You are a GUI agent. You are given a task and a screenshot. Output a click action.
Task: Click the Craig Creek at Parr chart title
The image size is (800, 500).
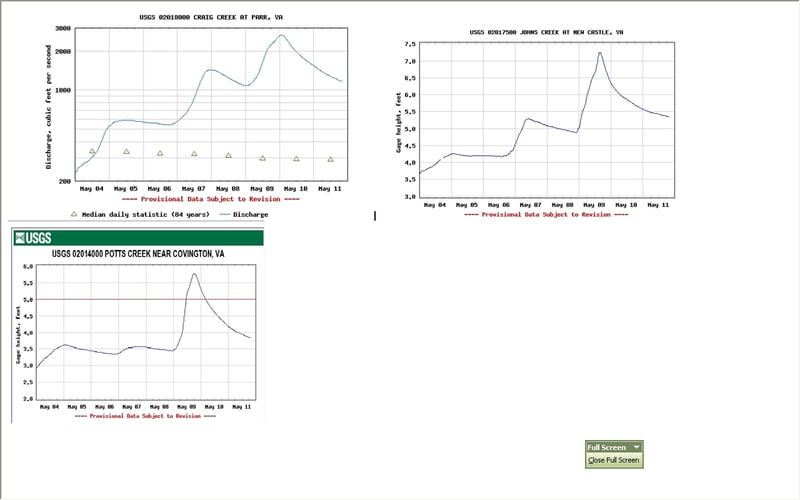coord(211,17)
